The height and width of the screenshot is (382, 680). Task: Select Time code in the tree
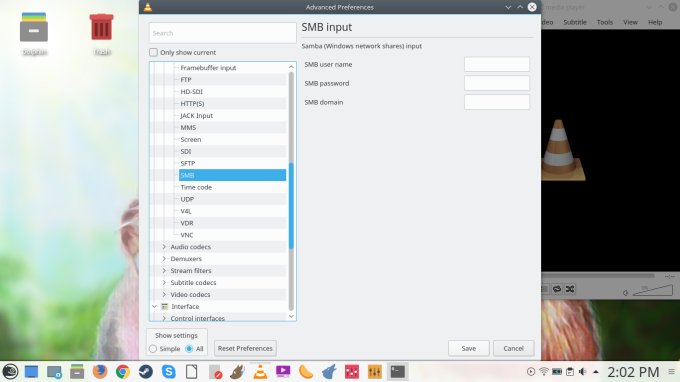196,187
